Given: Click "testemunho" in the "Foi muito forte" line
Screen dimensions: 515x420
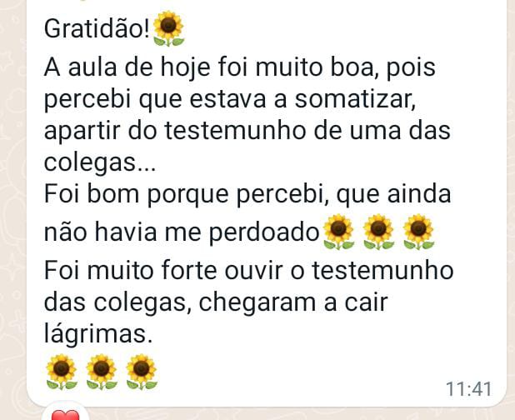Looking at the screenshot, I should point(382,271).
